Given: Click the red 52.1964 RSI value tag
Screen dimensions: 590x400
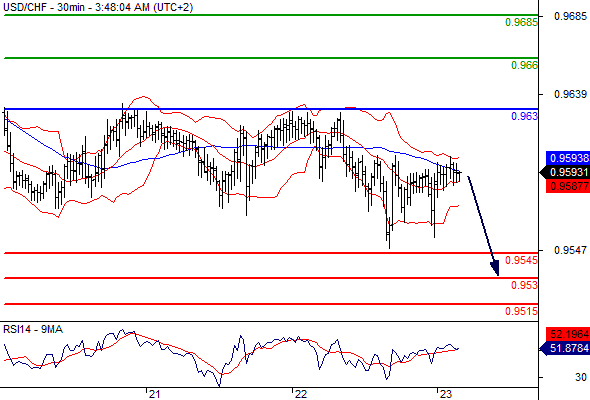Looking at the screenshot, I should tap(568, 334).
